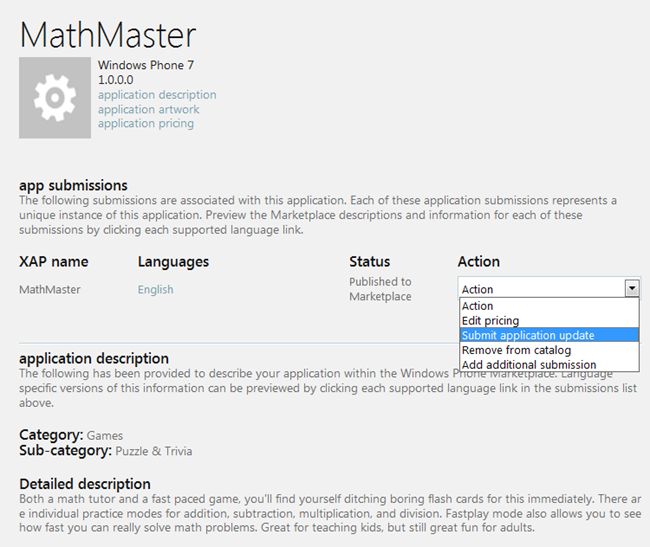Click the Windows Phone 7 platform text
Screen dimensions: 650x547
click(146, 65)
